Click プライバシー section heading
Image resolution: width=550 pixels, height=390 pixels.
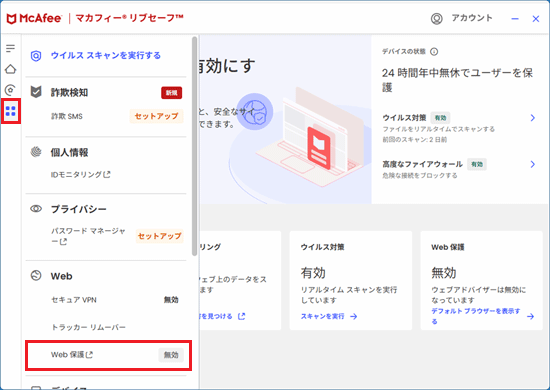[x=79, y=209]
